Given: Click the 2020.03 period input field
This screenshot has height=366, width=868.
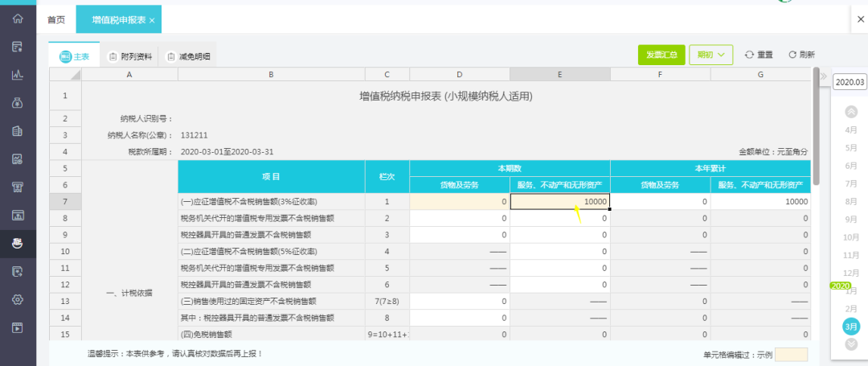Looking at the screenshot, I should [x=850, y=82].
